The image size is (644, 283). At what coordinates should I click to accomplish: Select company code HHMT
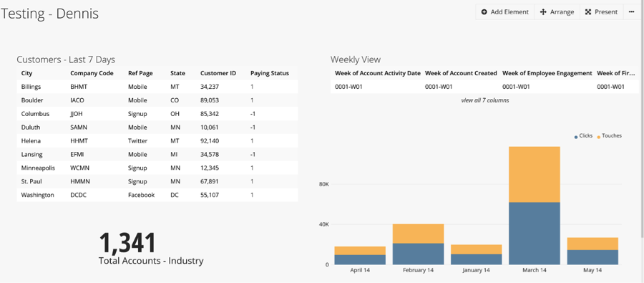point(79,141)
